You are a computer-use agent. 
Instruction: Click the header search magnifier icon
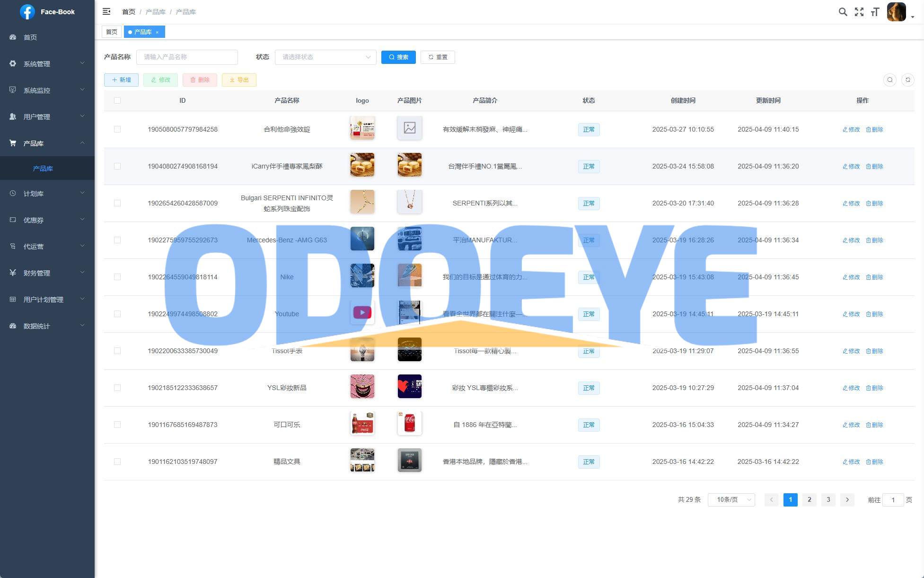point(843,12)
